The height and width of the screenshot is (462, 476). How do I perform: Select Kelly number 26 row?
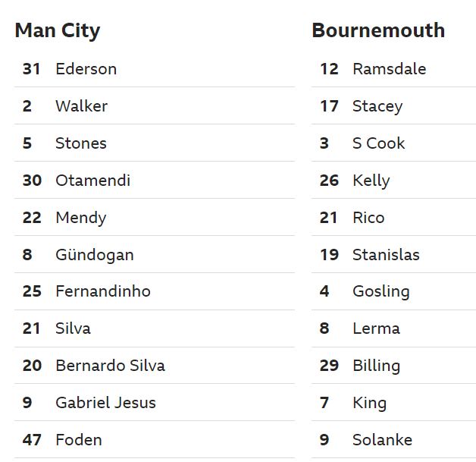coord(393,180)
